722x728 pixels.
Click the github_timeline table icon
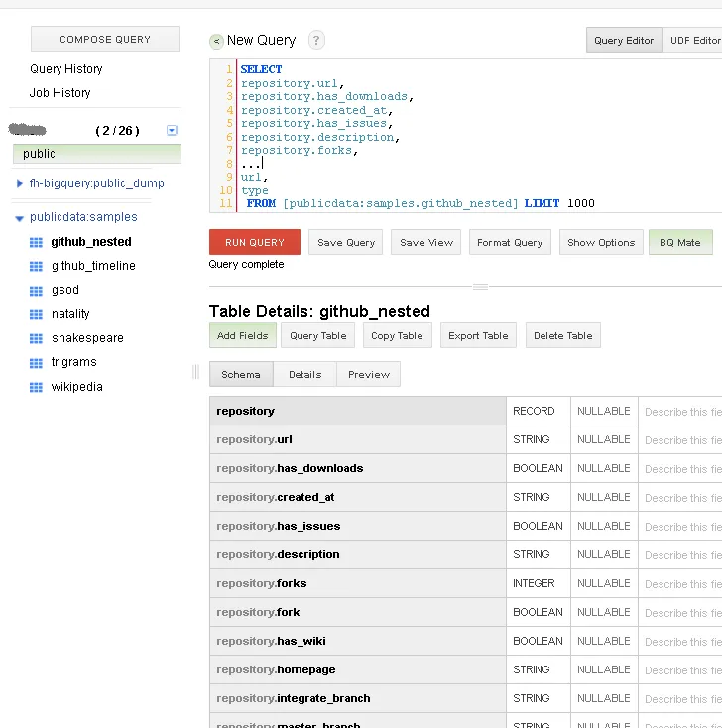37,266
